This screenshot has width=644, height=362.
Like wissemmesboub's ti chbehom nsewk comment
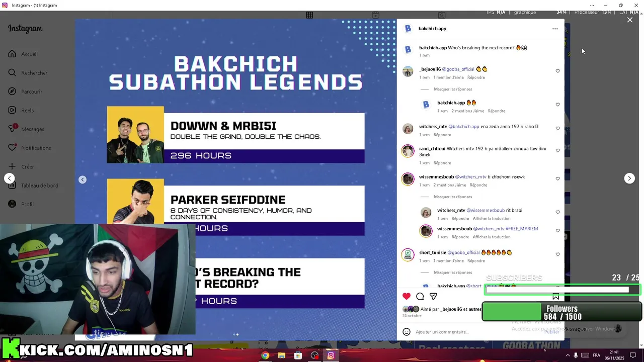557,178
